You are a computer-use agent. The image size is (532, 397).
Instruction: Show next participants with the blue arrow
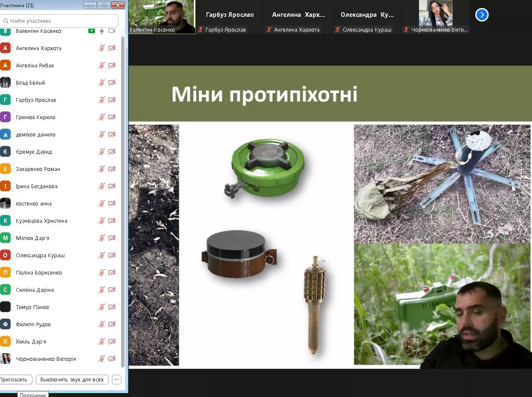tap(482, 15)
